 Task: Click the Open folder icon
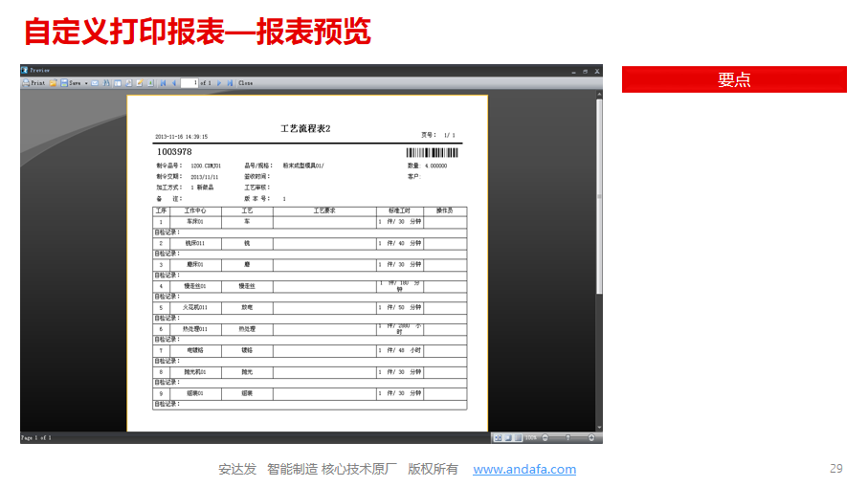[x=53, y=83]
